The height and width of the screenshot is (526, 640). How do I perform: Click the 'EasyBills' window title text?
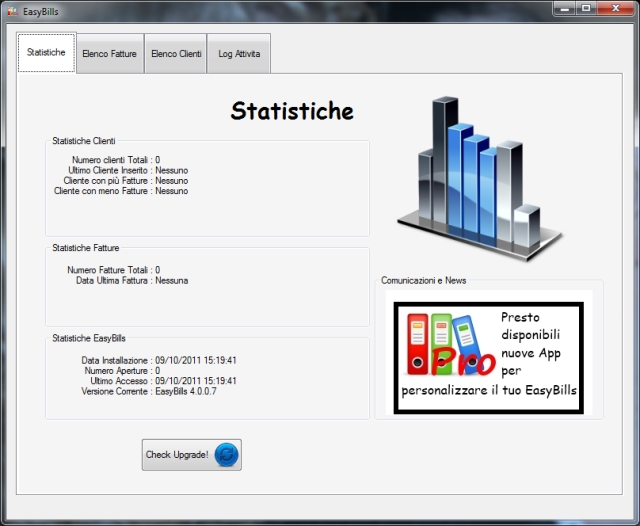click(x=40, y=12)
